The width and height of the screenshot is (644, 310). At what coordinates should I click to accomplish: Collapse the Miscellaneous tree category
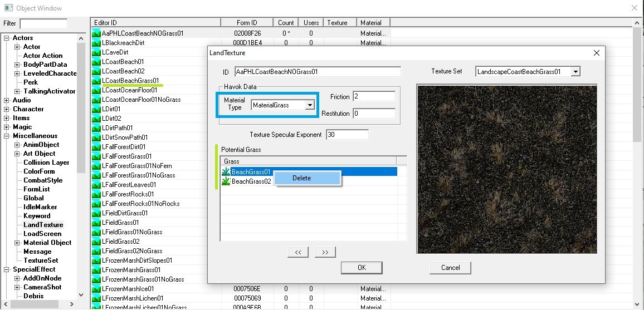click(x=7, y=136)
